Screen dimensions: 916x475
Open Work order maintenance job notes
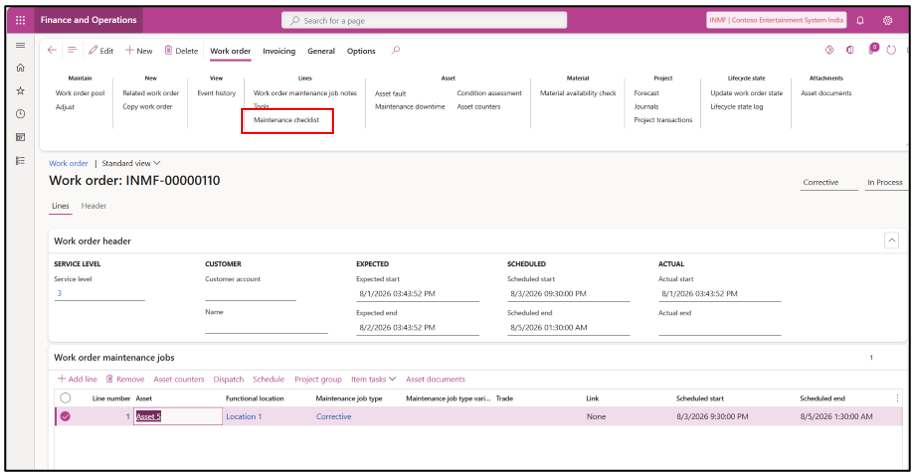pyautogui.click(x=305, y=93)
